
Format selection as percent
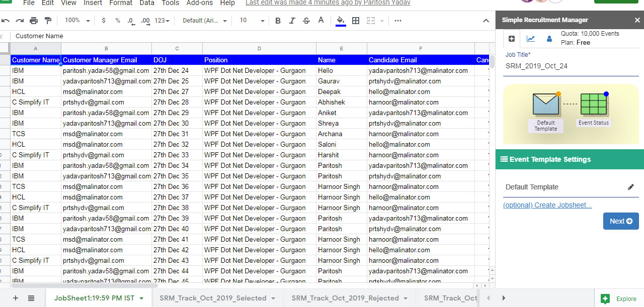118,21
